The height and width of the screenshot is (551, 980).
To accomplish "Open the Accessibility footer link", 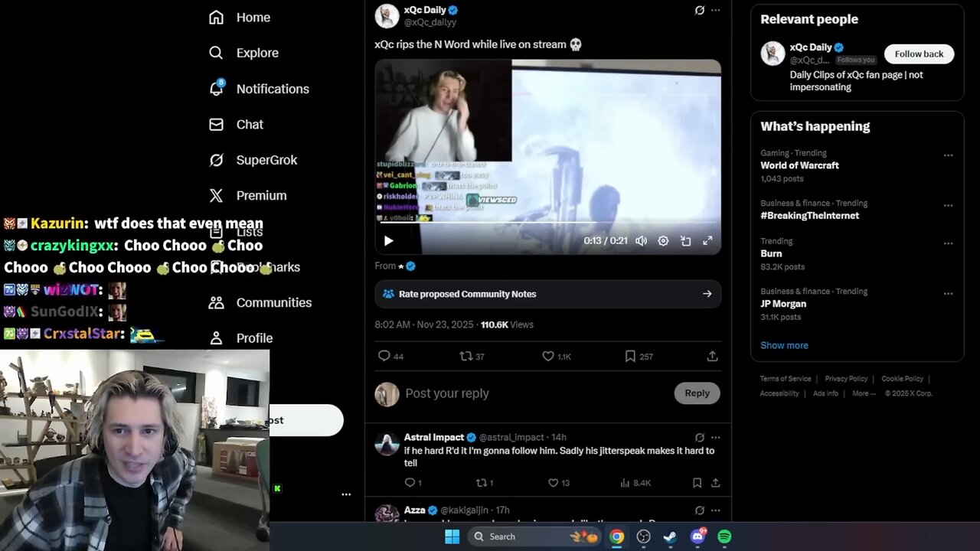I will tap(779, 393).
